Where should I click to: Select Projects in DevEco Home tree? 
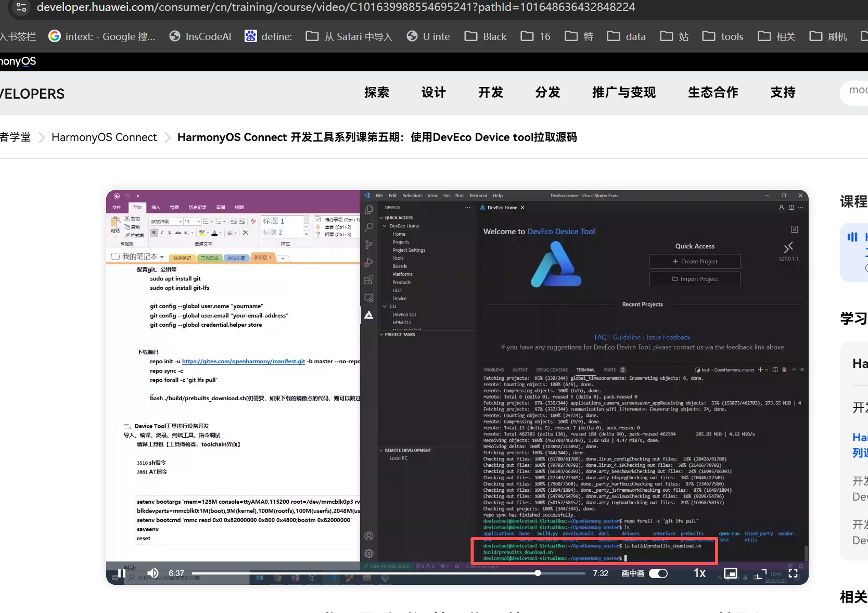(401, 242)
